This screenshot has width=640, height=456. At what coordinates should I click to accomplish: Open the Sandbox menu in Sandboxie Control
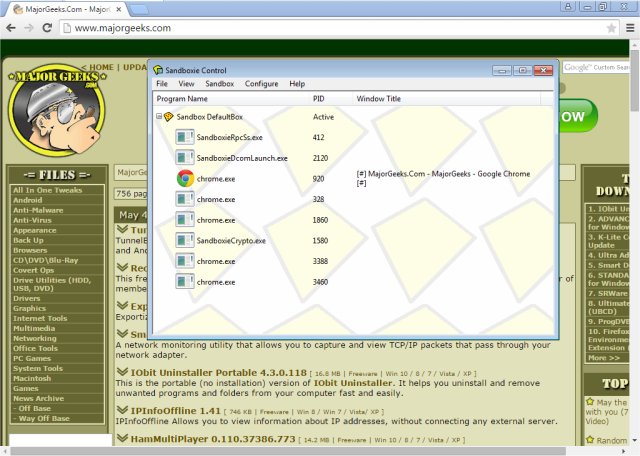click(219, 84)
